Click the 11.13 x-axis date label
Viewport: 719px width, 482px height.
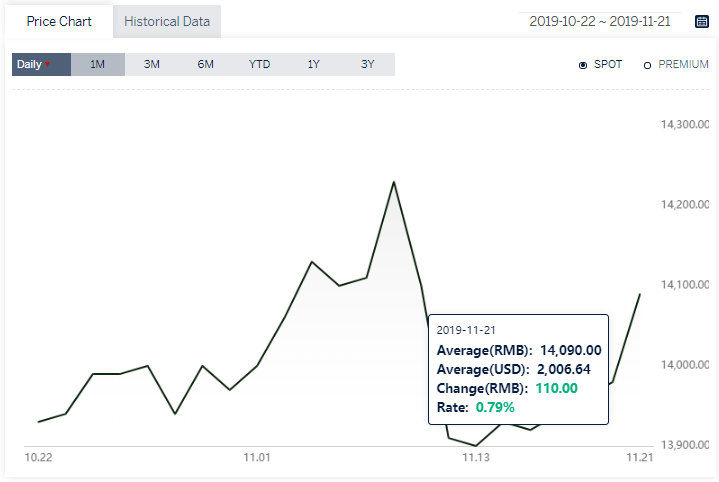(x=476, y=458)
